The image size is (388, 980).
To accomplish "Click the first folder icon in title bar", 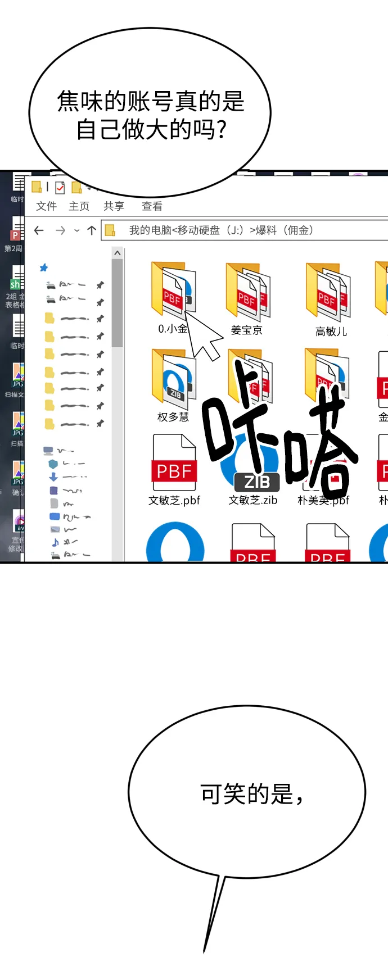I will pyautogui.click(x=37, y=187).
